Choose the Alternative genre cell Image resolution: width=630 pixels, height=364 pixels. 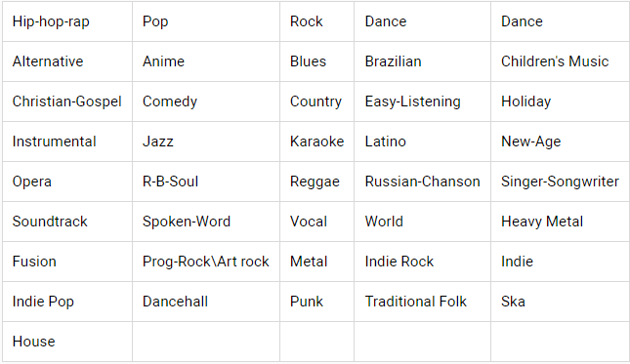coord(67,61)
